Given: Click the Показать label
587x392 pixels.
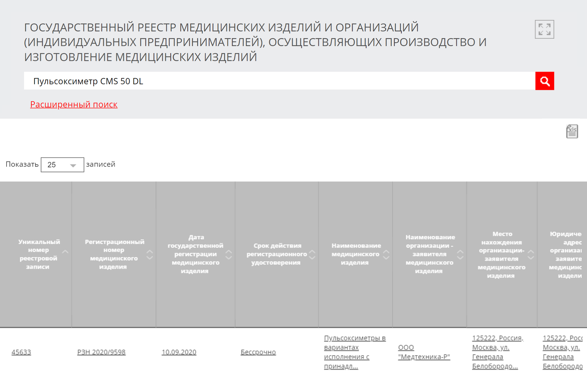Looking at the screenshot, I should pos(22,164).
